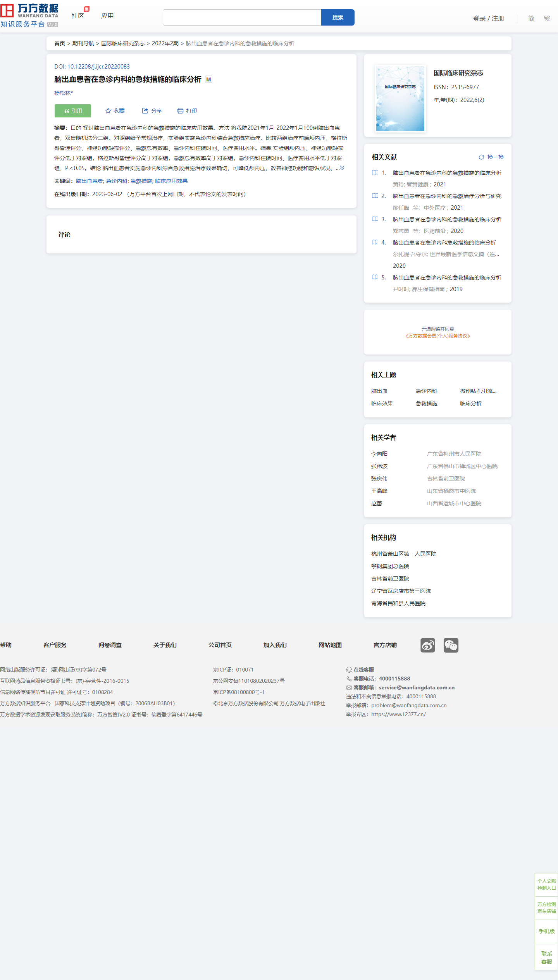
Task: Open 登录 / 注册 link
Action: click(x=488, y=18)
